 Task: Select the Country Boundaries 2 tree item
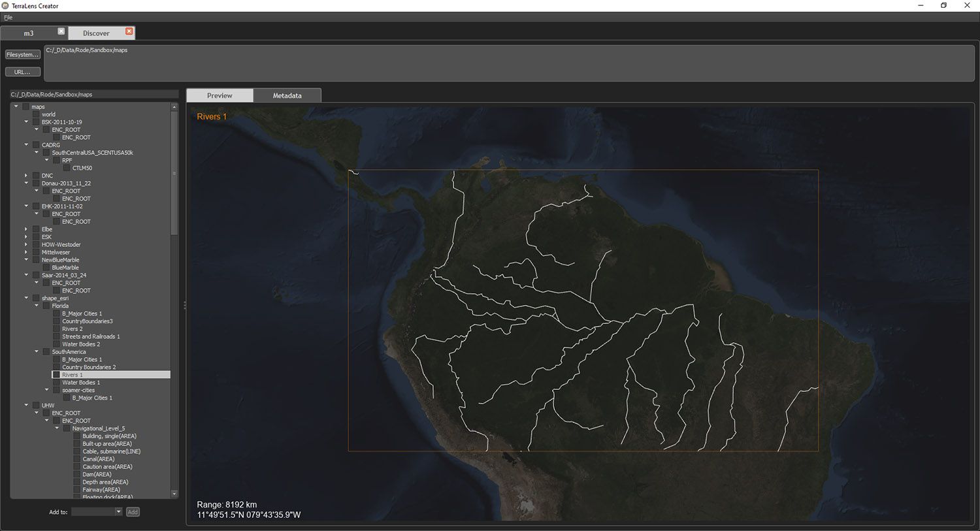(88, 366)
